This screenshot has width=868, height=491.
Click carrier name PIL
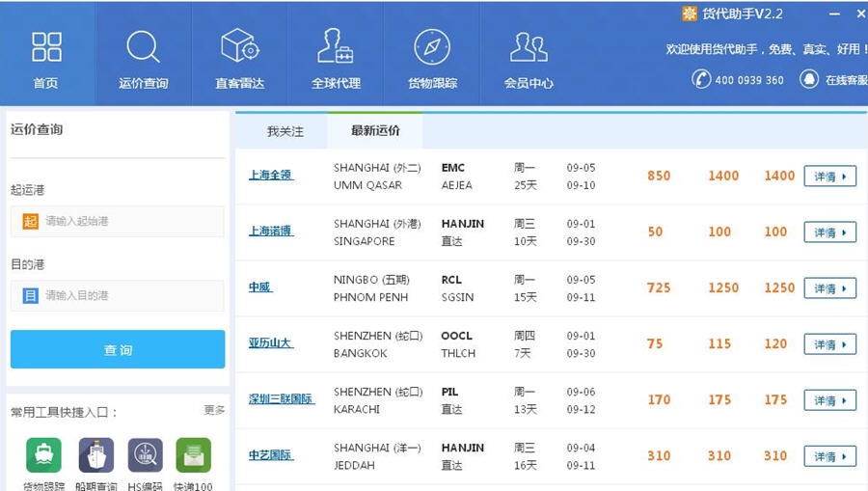(x=449, y=392)
